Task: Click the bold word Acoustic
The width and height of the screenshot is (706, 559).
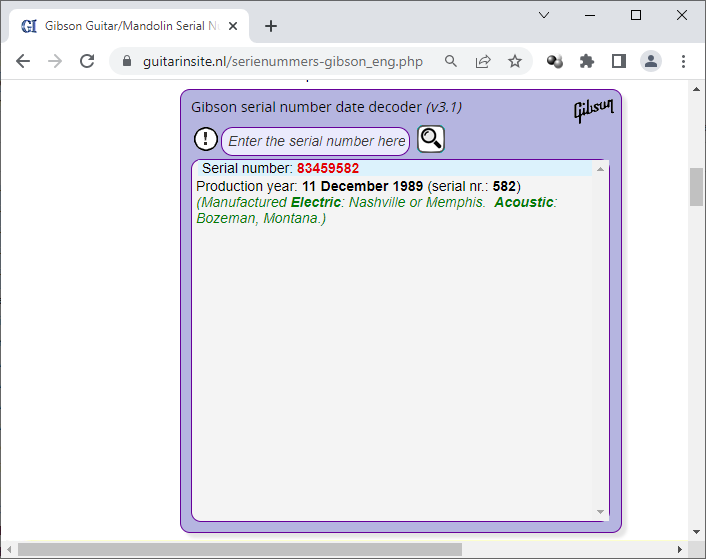Action: point(524,202)
